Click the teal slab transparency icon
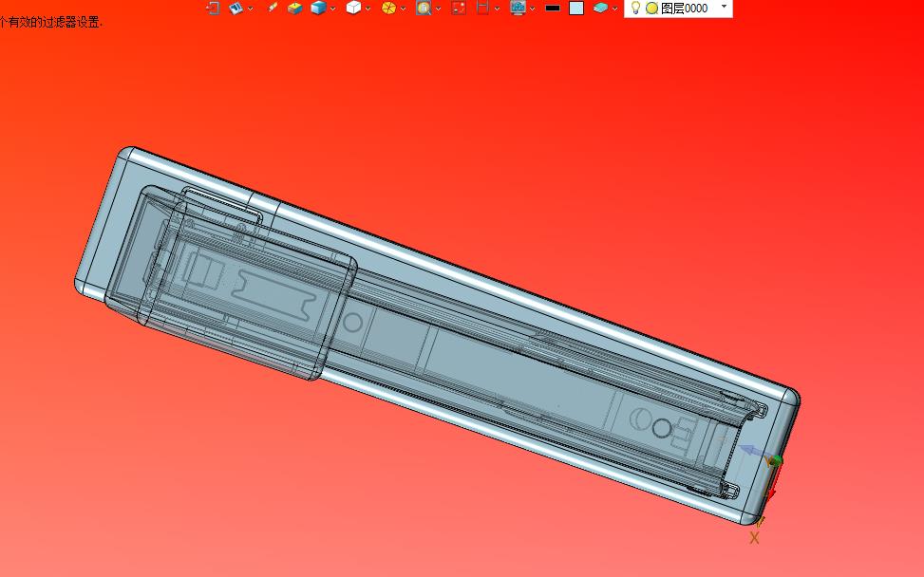924x577 pixels. (600, 8)
